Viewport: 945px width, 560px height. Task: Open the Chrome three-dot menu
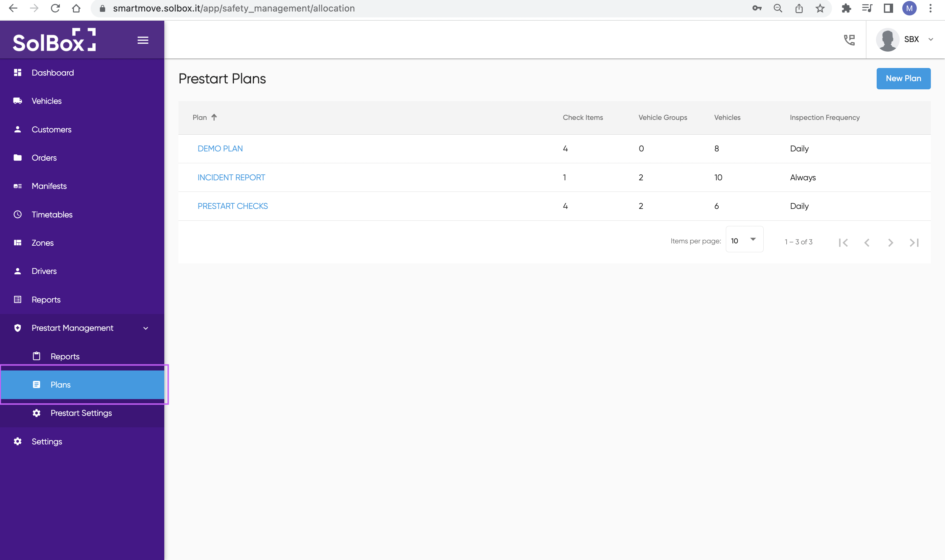pyautogui.click(x=930, y=8)
